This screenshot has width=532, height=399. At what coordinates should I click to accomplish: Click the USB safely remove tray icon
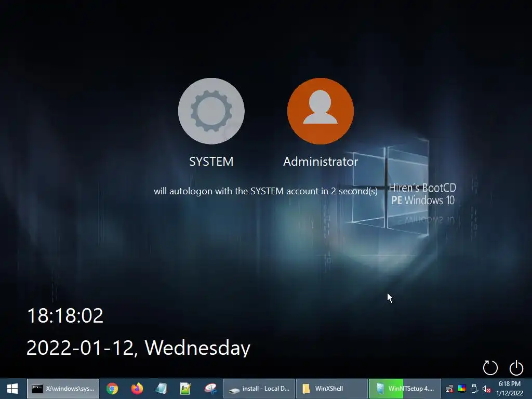tap(474, 389)
